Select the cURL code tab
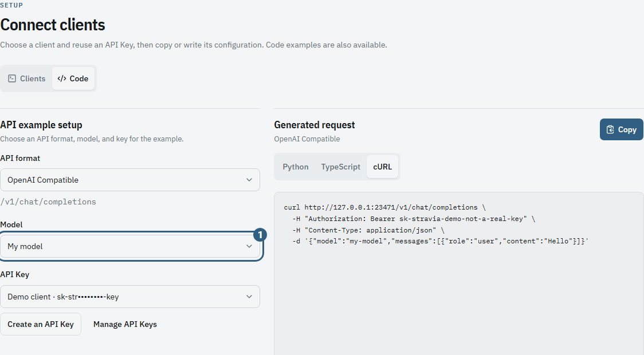This screenshot has width=644, height=355. click(382, 167)
